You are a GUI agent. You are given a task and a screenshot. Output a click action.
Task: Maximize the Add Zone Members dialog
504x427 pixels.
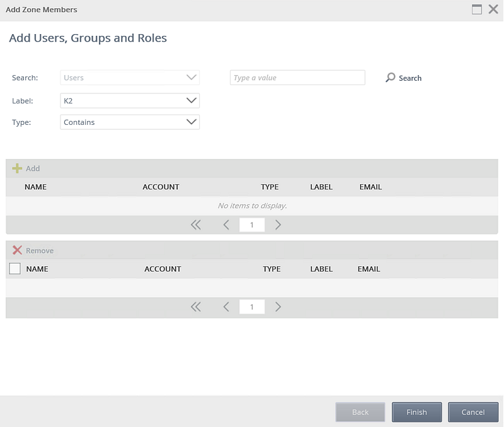click(x=477, y=9)
